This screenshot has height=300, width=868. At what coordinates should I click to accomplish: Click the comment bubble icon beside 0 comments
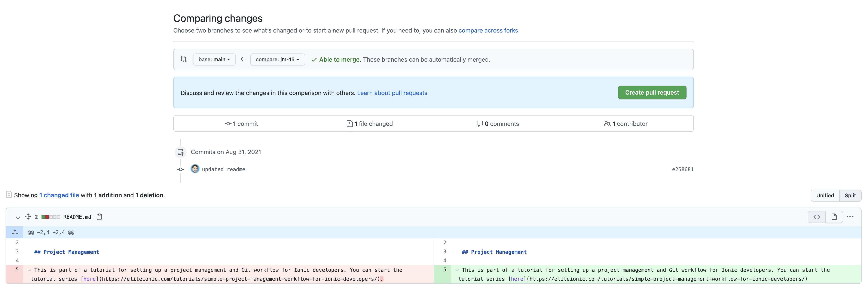480,124
